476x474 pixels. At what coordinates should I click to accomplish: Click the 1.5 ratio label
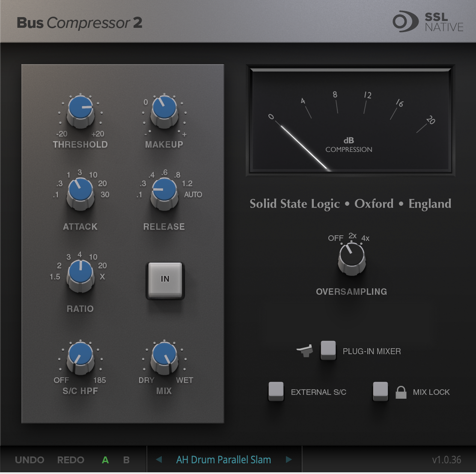coord(55,277)
